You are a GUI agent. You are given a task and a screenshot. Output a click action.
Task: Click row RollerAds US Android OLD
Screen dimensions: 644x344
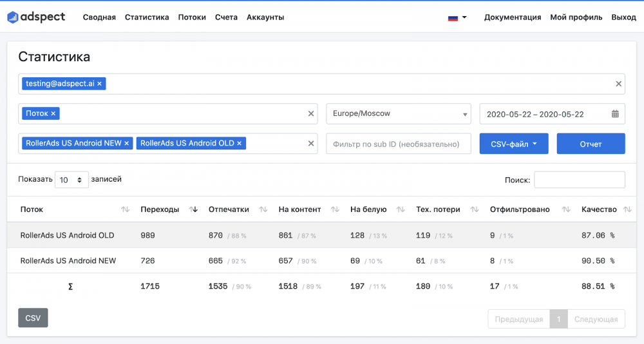321,235
